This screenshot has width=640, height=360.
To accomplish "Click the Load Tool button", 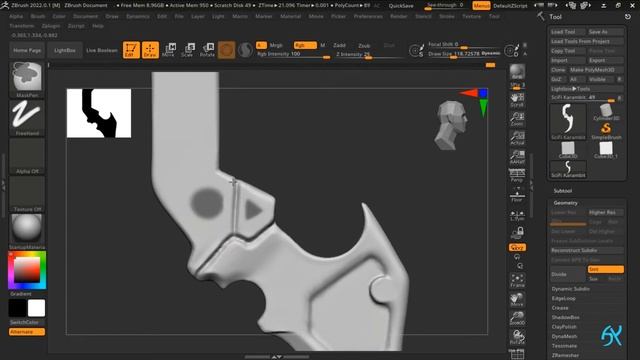I will click(567, 32).
